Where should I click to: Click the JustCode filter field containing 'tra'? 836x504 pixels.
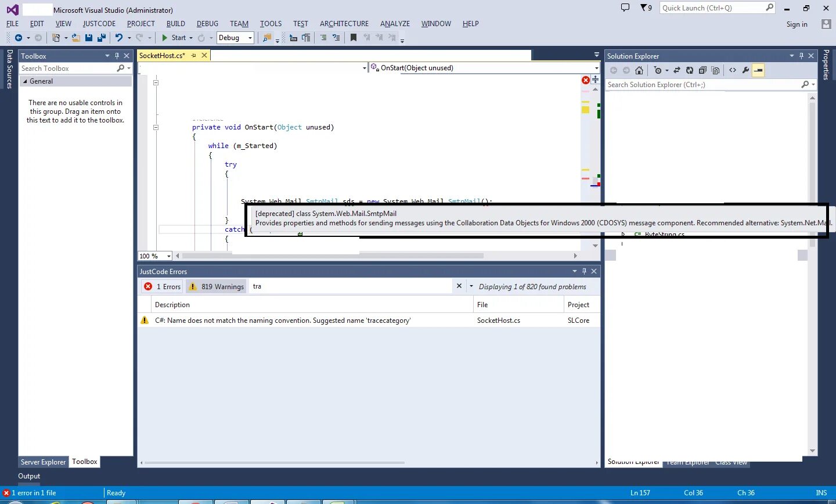[351, 286]
